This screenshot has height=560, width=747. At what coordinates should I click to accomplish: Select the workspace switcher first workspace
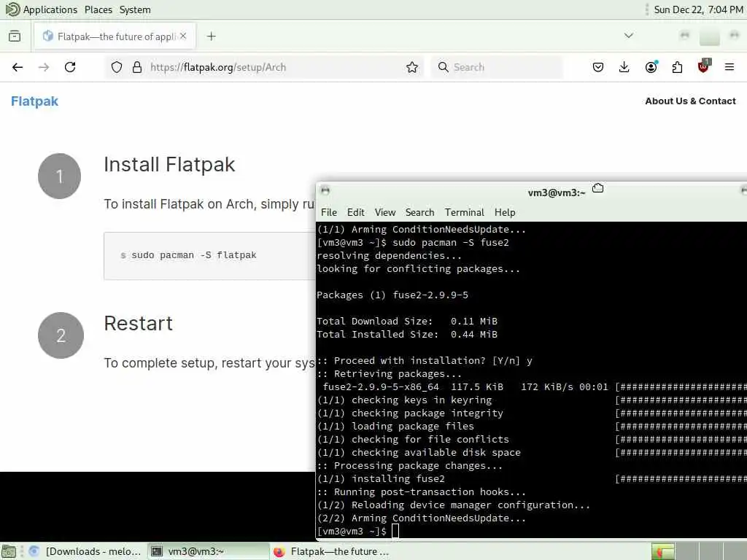[663, 551]
